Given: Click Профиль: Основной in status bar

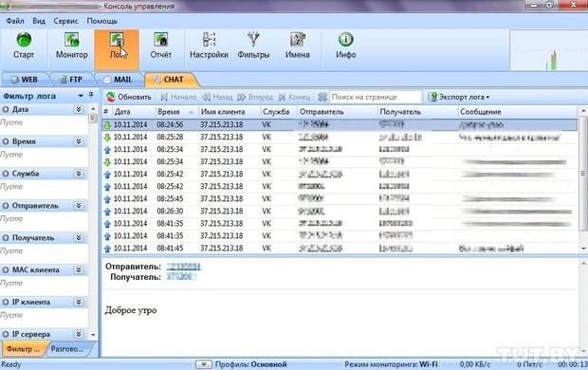Looking at the screenshot, I should pos(251,364).
